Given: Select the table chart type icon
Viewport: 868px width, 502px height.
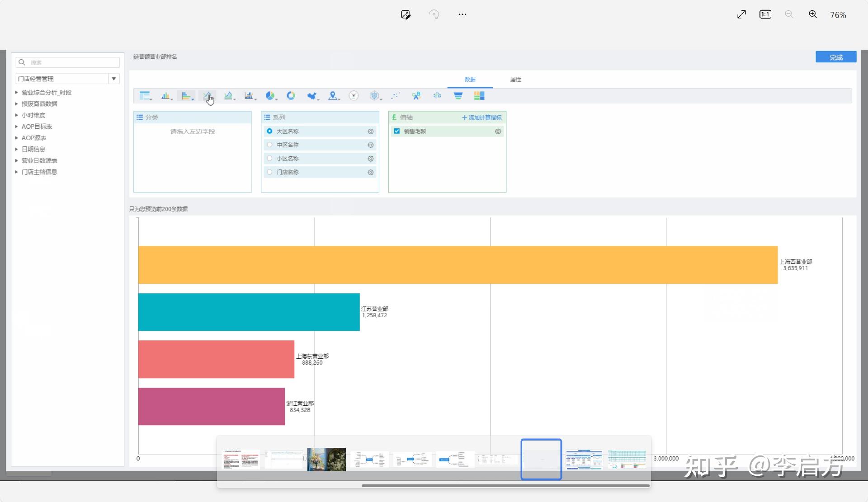Looking at the screenshot, I should coord(145,96).
